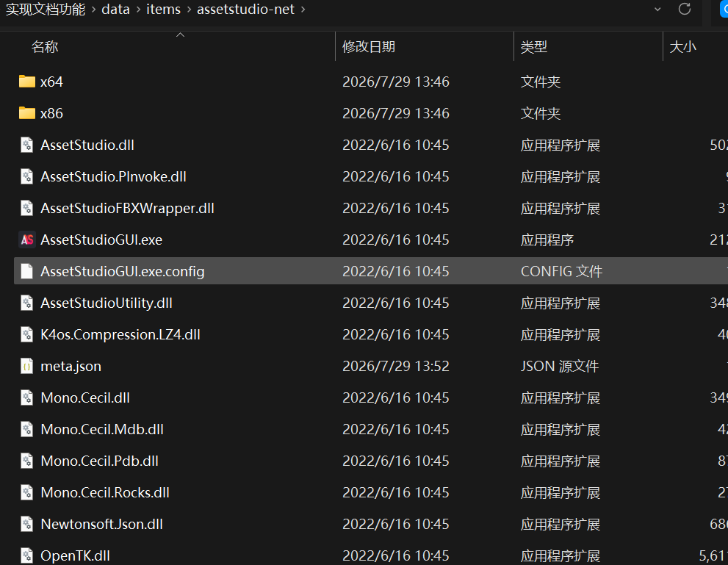Click the AssetStudioGUI.exe AS application icon
The height and width of the screenshot is (565, 728).
pos(27,240)
